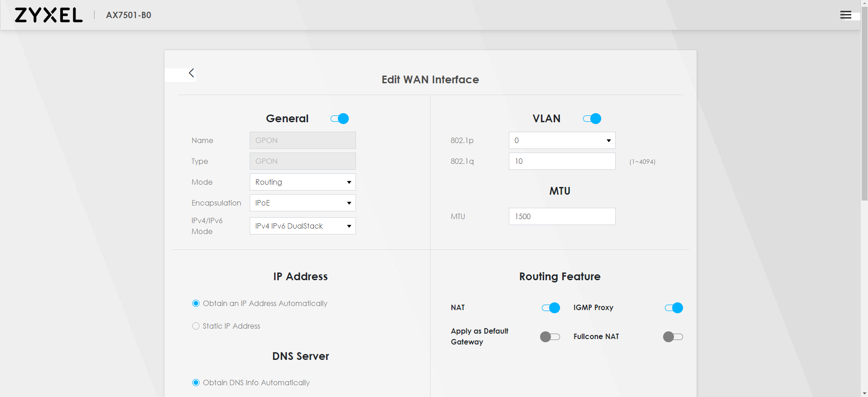Image resolution: width=868 pixels, height=397 pixels.
Task: Disable the IGMP Proxy toggle
Action: (x=674, y=308)
